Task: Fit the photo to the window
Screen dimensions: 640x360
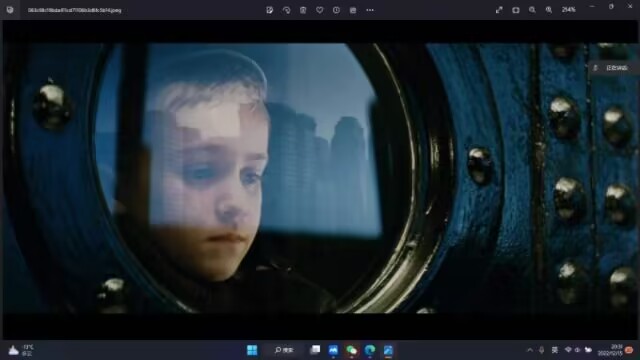Action: point(516,10)
